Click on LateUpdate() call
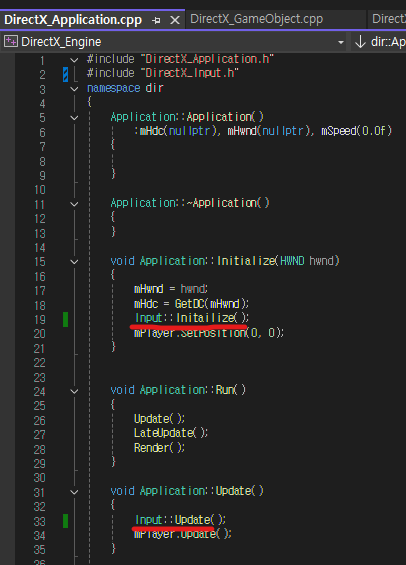This screenshot has width=406, height=565. click(171, 433)
